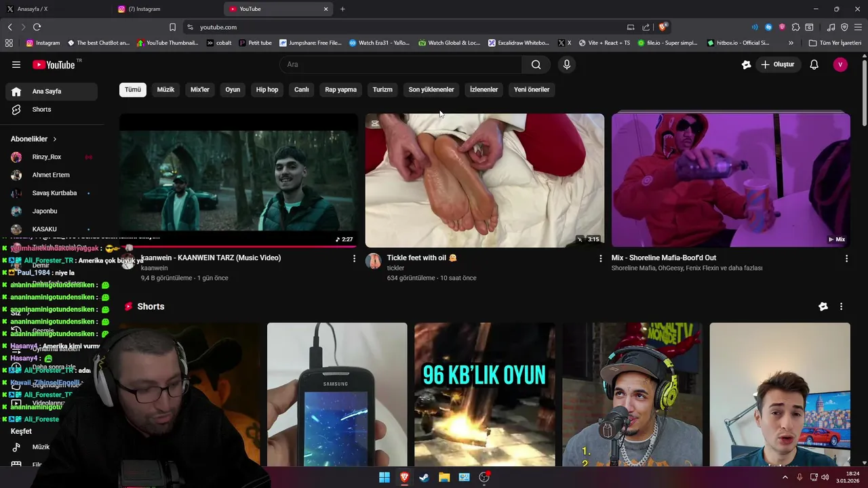Open Japonbu subscription channel
The image size is (868, 488).
click(x=52, y=211)
